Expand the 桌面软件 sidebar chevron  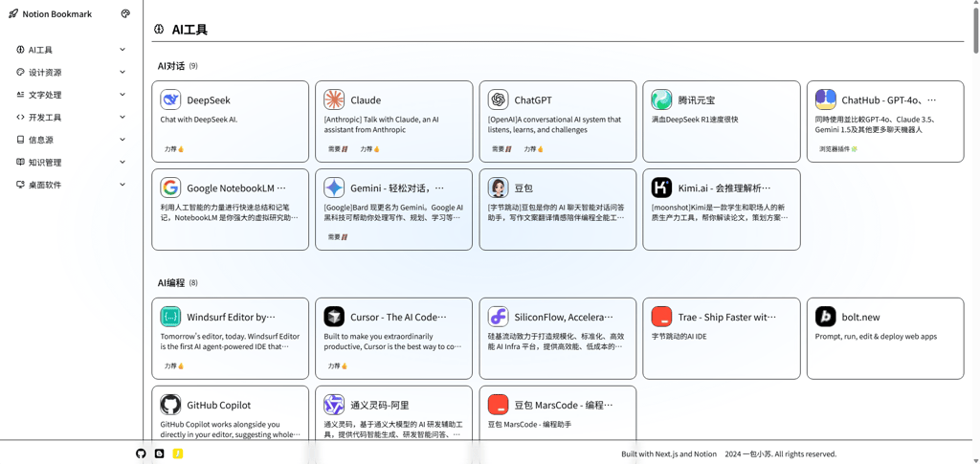[x=122, y=185]
